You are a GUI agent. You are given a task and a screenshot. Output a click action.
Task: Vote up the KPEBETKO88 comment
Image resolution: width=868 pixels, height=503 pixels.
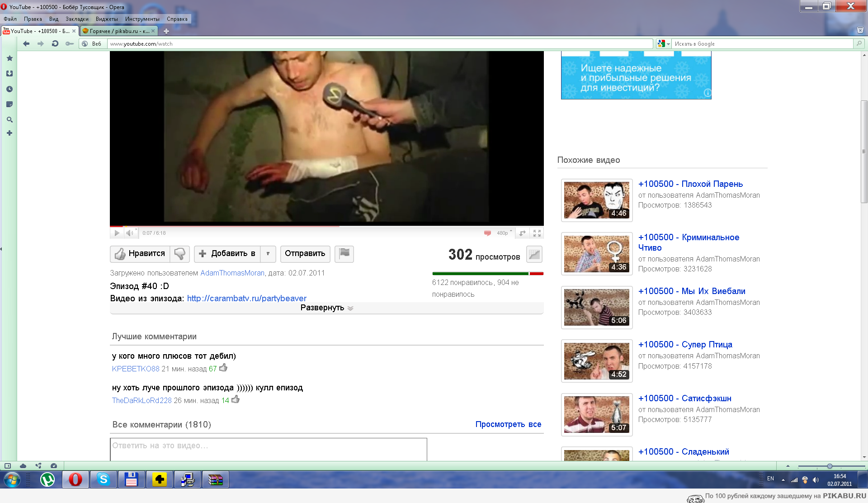click(223, 368)
